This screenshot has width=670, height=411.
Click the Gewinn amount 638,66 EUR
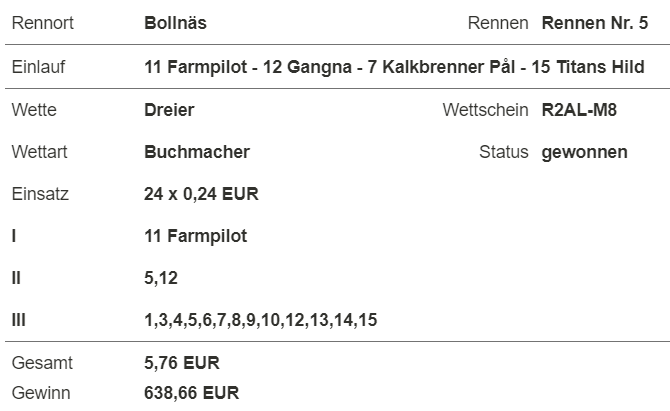191,393
